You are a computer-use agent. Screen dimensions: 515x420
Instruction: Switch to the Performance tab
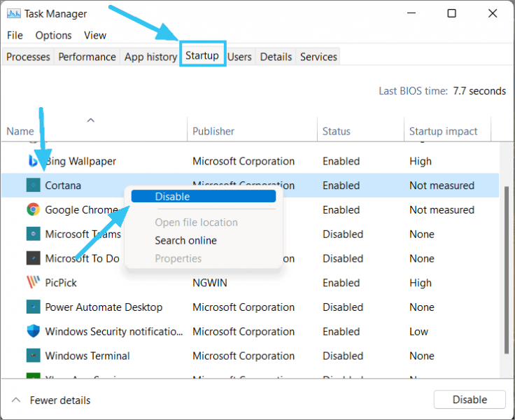coord(87,57)
